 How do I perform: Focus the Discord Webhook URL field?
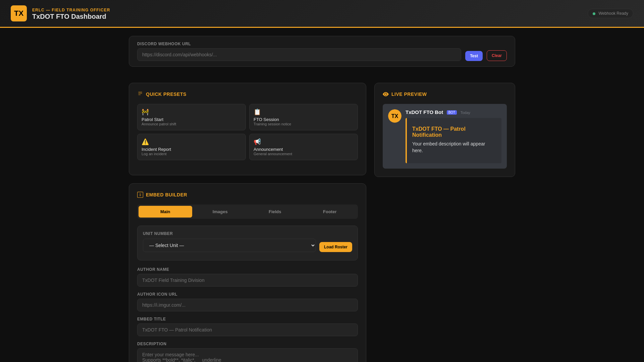point(299,55)
